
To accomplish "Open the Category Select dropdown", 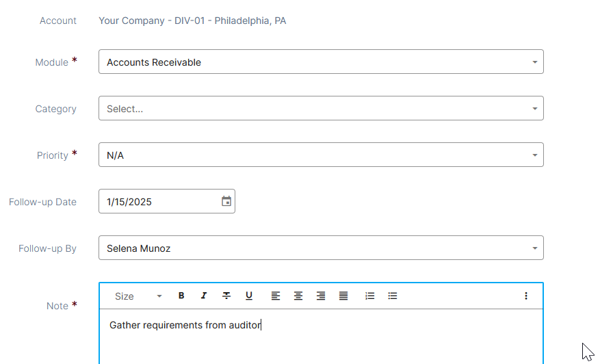I will (x=321, y=108).
